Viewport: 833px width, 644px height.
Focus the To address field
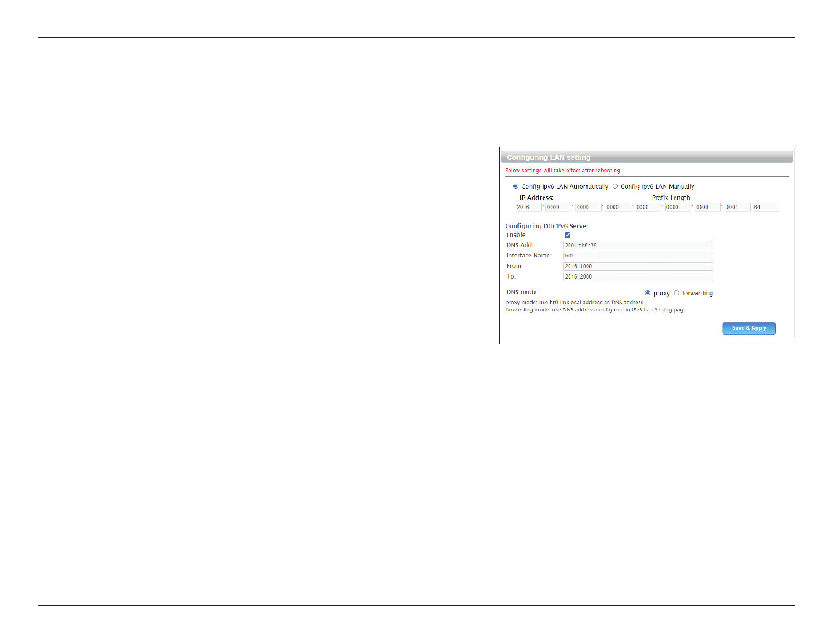tap(638, 277)
